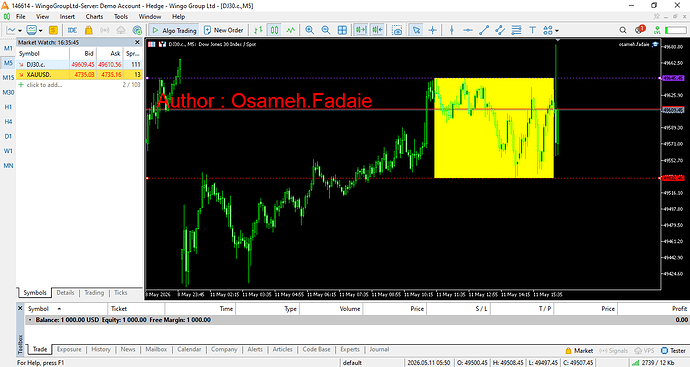Image resolution: width=690 pixels, height=367 pixels.
Task: Select the Fibonacci retracement tool
Action: click(x=516, y=30)
